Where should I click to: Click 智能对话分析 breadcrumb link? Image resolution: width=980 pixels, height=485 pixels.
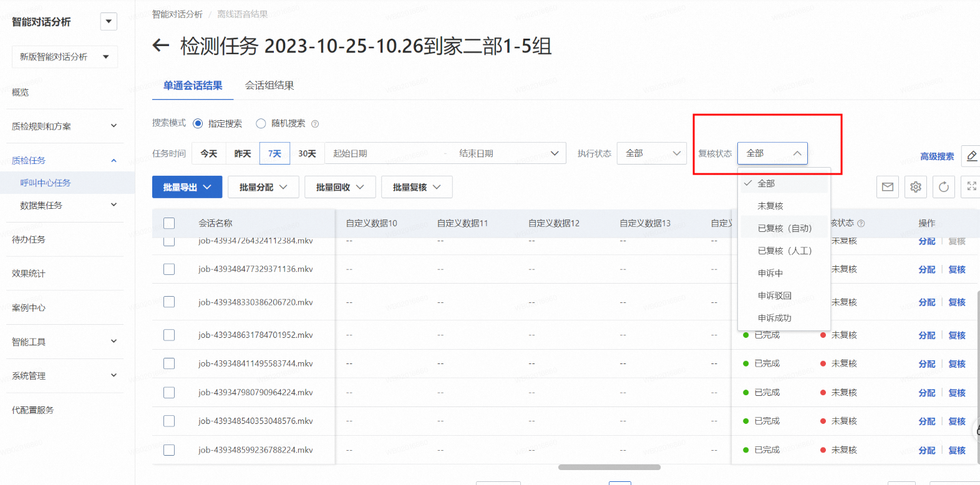(x=177, y=14)
